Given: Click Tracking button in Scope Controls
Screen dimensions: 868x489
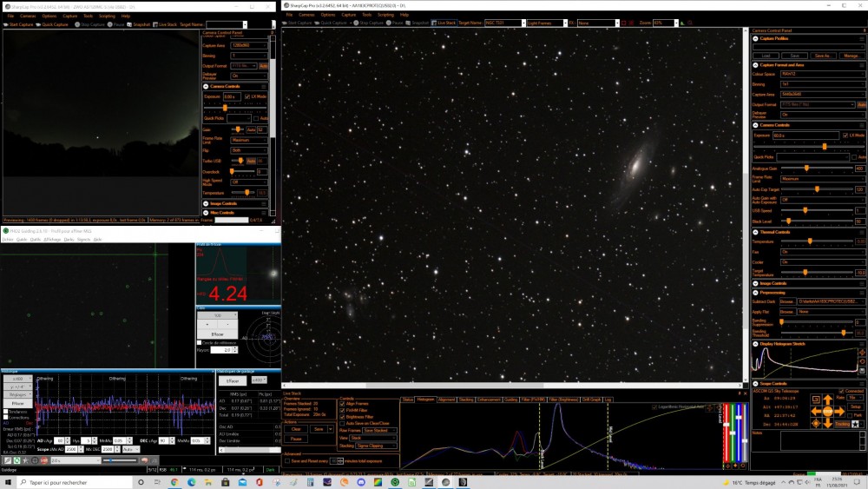Looking at the screenshot, I should coord(843,424).
